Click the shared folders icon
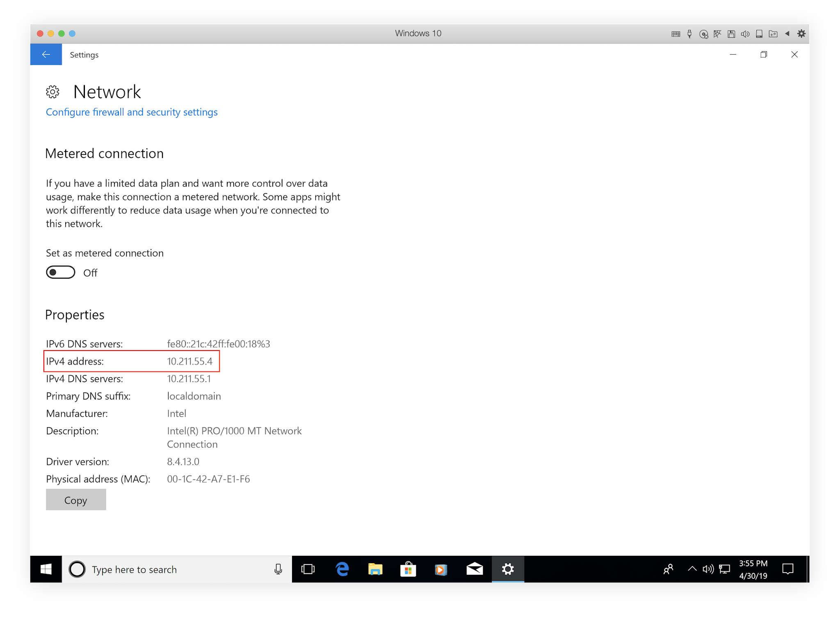 pyautogui.click(x=773, y=34)
